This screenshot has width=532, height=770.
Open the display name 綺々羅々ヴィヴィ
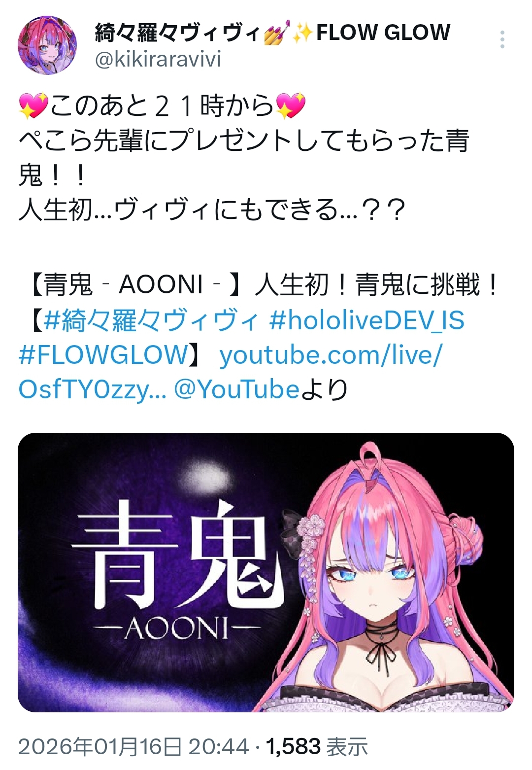click(178, 33)
